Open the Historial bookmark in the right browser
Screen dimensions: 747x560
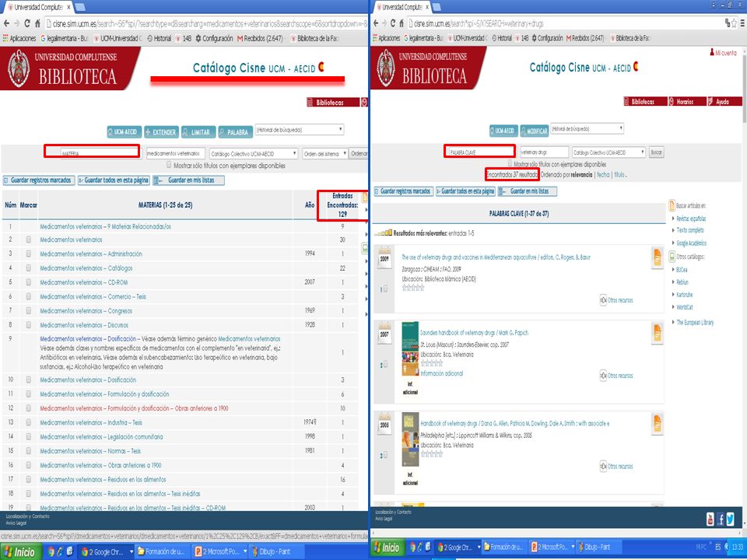(x=500, y=38)
